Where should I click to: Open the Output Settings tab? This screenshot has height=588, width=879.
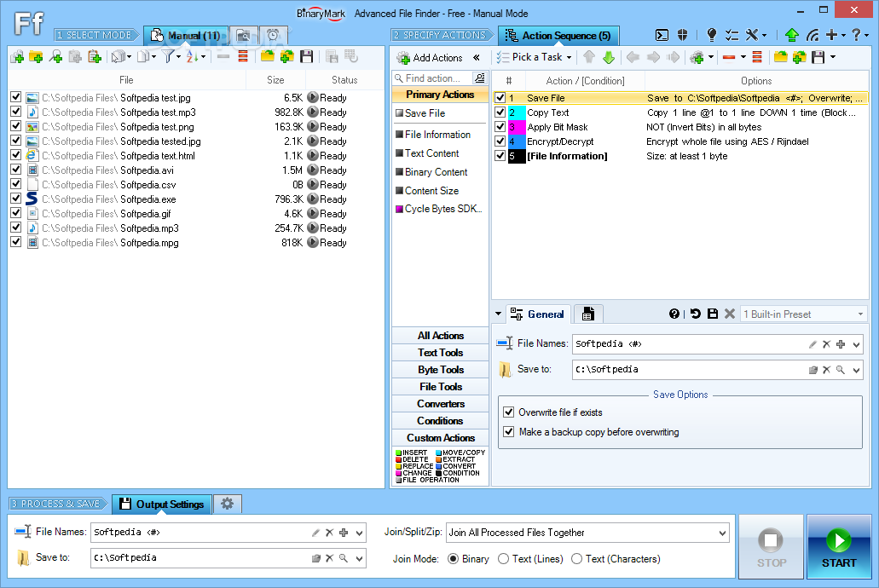pos(162,504)
